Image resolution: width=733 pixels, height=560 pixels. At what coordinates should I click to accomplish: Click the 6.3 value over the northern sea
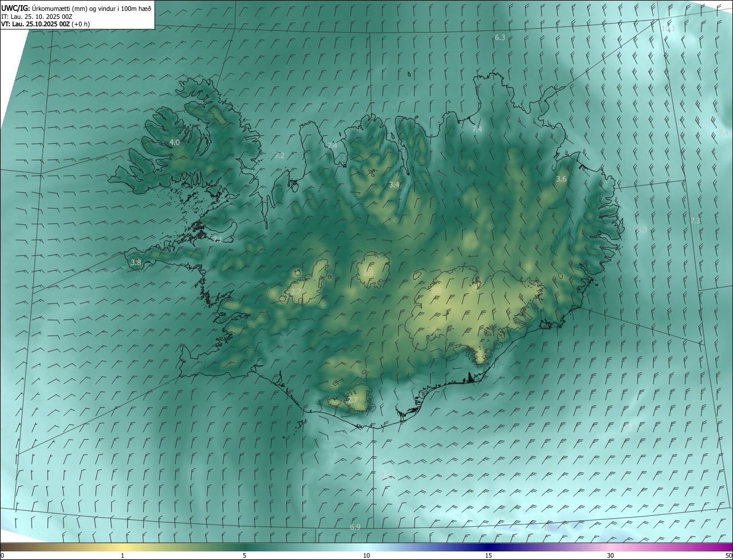point(500,37)
